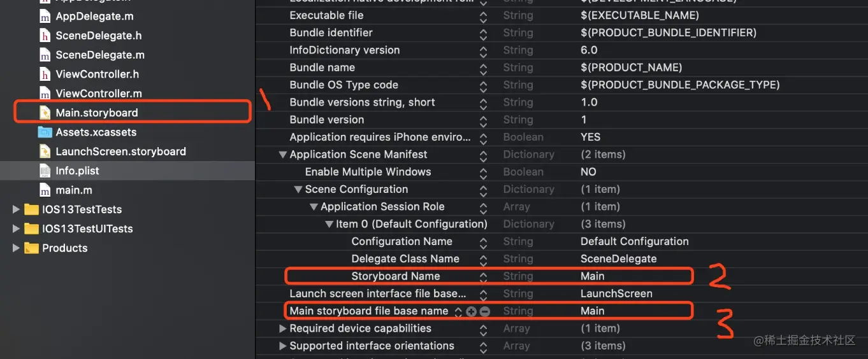Viewport: 868px width, 359px height.
Task: Open key stepper for Bundle identifier row
Action: [484, 33]
